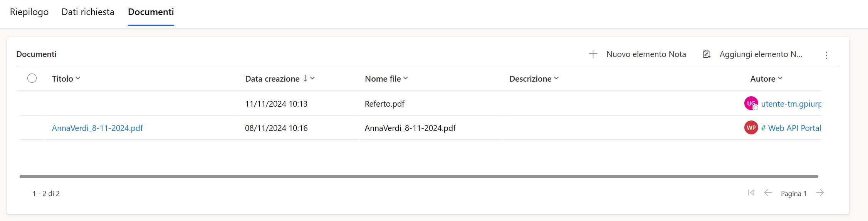
Task: Open the Nome file column menu
Action: [x=386, y=79]
